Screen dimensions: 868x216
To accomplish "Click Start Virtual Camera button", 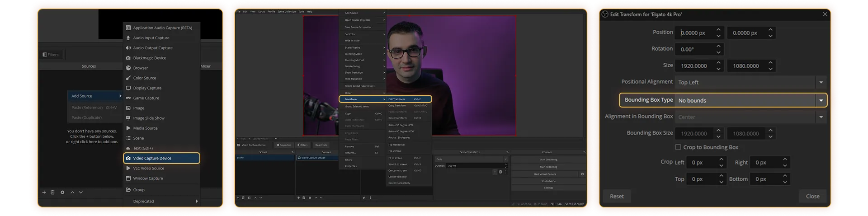I will [545, 174].
